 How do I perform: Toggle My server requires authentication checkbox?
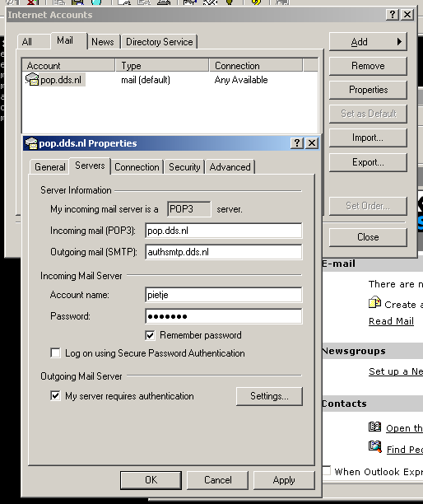pos(55,395)
